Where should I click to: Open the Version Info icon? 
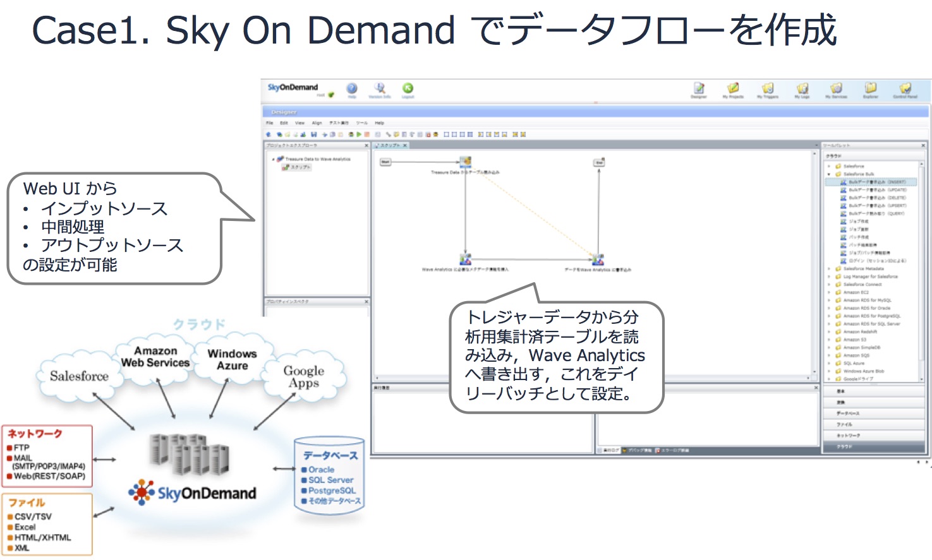pyautogui.click(x=380, y=88)
